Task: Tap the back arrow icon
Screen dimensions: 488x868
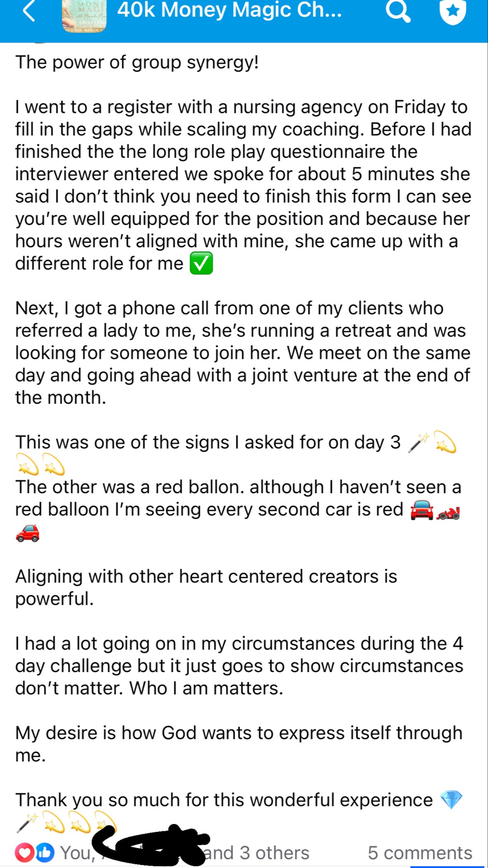Action: point(29,12)
